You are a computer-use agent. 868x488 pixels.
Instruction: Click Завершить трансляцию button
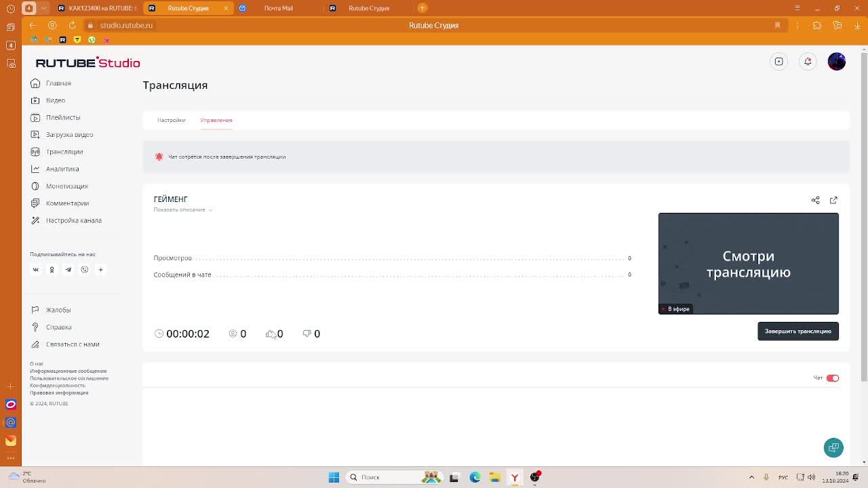click(798, 331)
